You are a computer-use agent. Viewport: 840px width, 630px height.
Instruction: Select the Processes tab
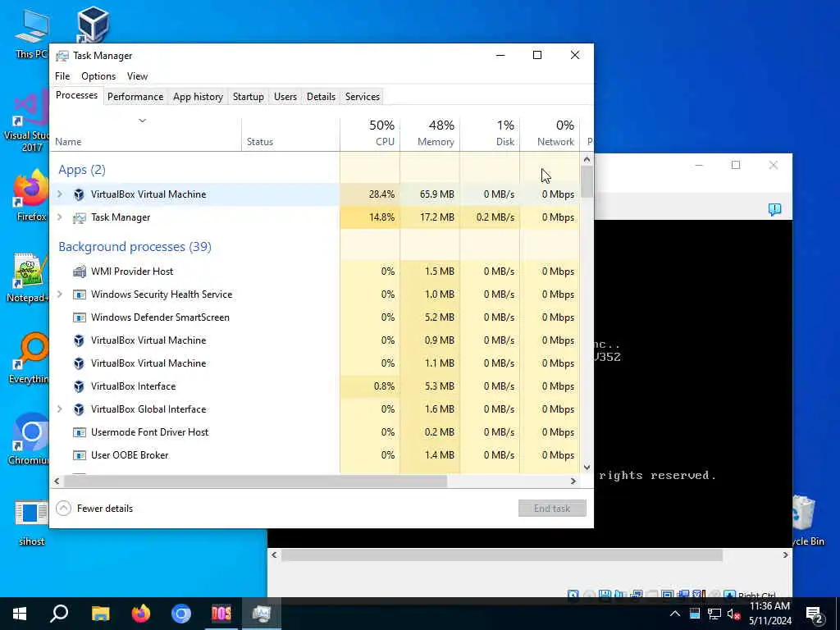[x=76, y=95]
